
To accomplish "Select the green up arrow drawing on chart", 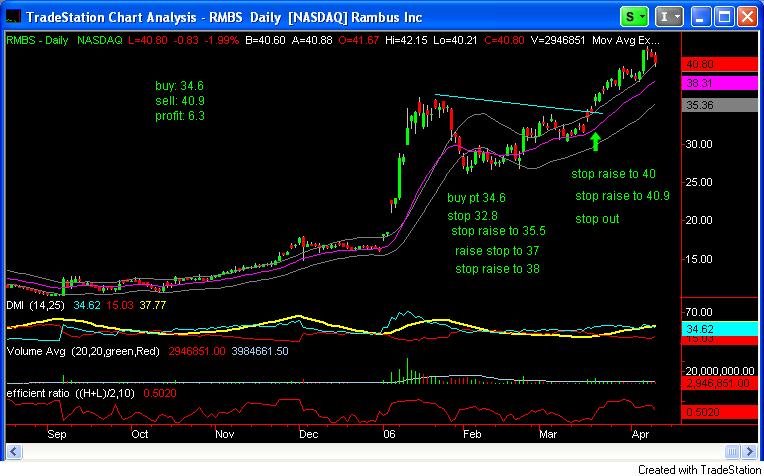I will 595,141.
